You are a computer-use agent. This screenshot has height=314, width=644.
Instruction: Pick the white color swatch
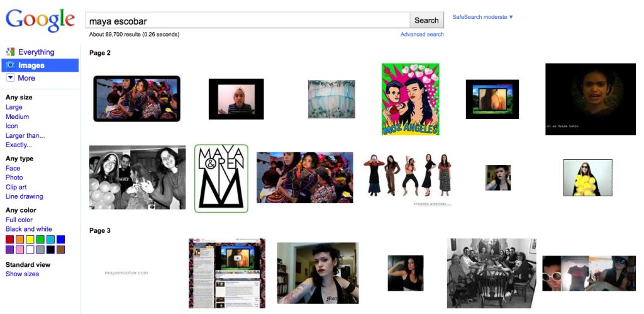click(30, 249)
